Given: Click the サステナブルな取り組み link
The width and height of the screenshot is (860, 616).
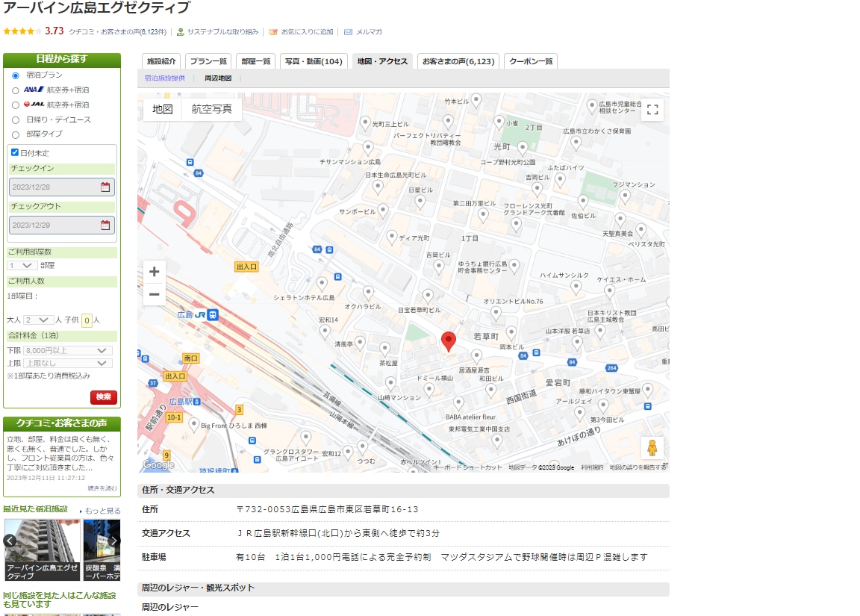Looking at the screenshot, I should [x=222, y=32].
